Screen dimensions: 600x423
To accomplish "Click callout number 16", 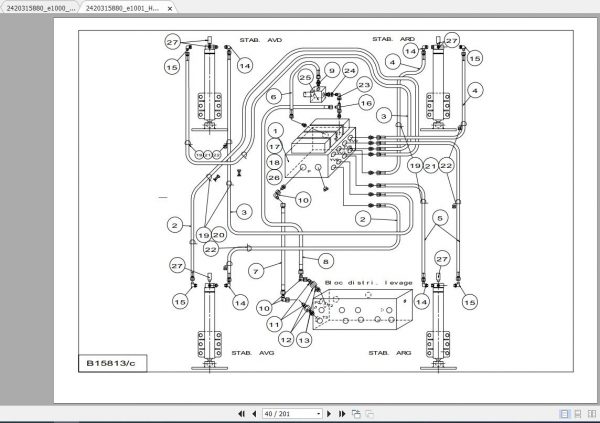I will click(366, 103).
